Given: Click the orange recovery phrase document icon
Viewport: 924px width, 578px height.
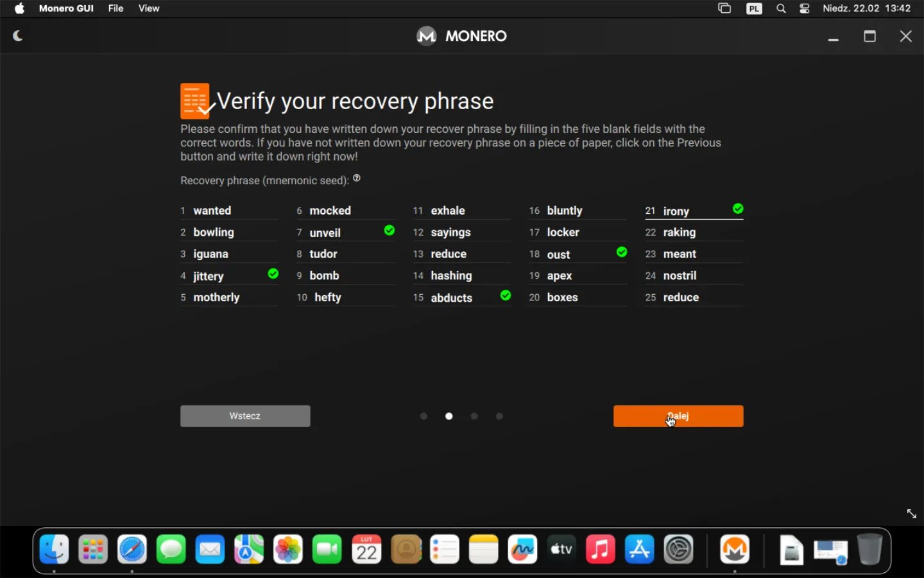Looking at the screenshot, I should pyautogui.click(x=196, y=101).
